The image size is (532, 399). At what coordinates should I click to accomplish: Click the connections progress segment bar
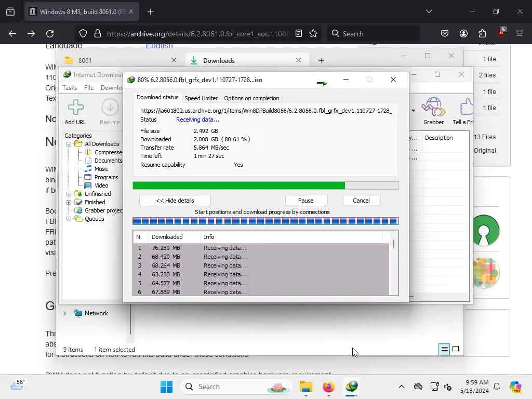pos(265,221)
